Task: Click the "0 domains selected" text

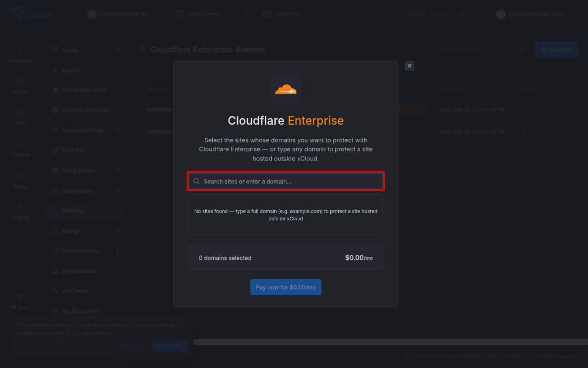Action: point(225,258)
